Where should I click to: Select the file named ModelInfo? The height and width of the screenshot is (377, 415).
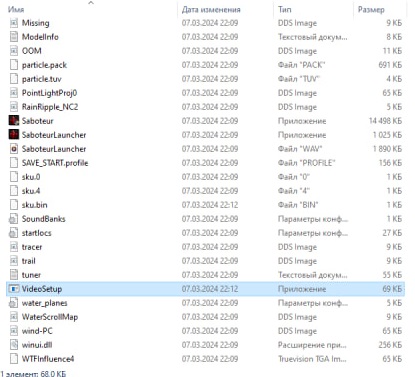[40, 37]
